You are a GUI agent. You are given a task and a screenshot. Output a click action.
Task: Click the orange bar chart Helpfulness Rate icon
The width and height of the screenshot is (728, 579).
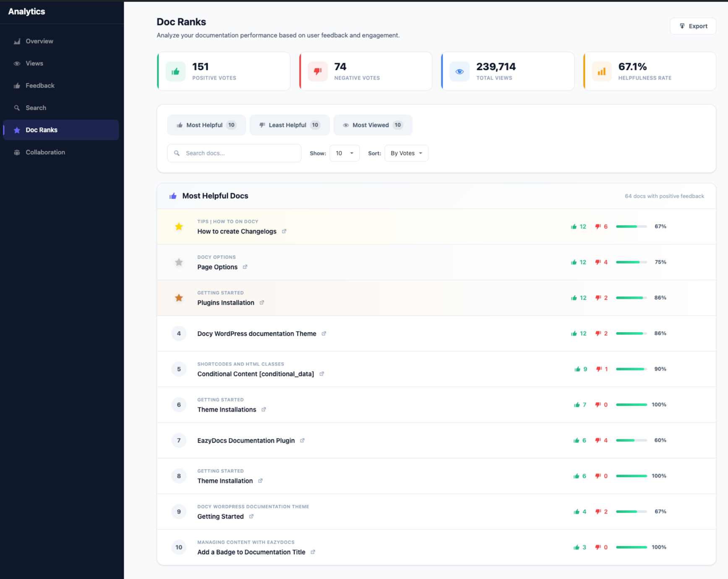tap(602, 72)
